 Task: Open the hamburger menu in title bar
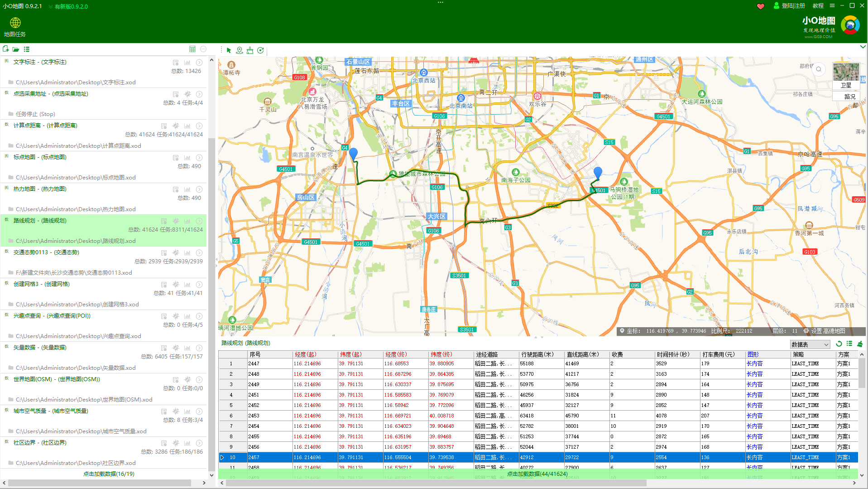pyautogui.click(x=832, y=6)
